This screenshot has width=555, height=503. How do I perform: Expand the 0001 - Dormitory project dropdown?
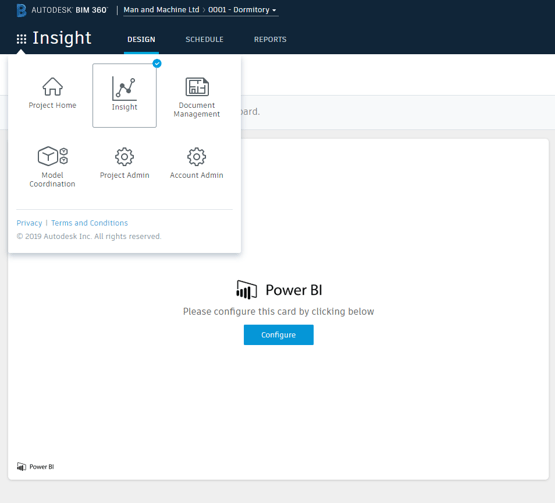pos(242,10)
